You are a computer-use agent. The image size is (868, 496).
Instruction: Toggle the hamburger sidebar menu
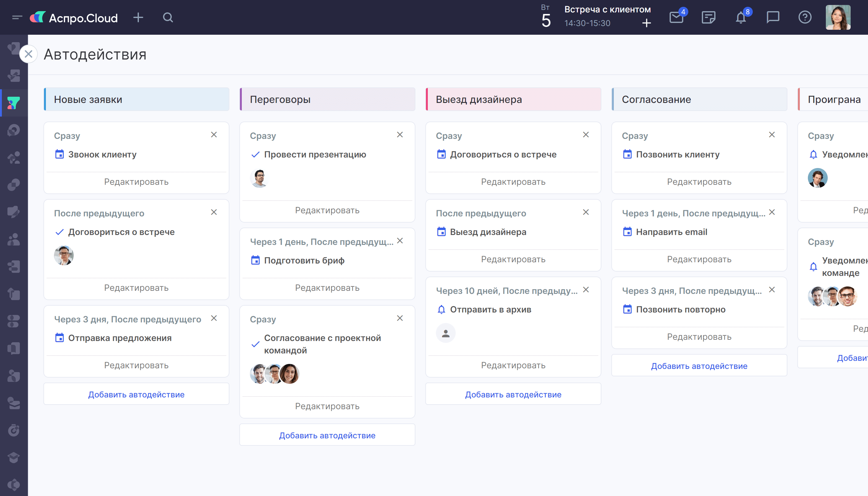pos(17,17)
